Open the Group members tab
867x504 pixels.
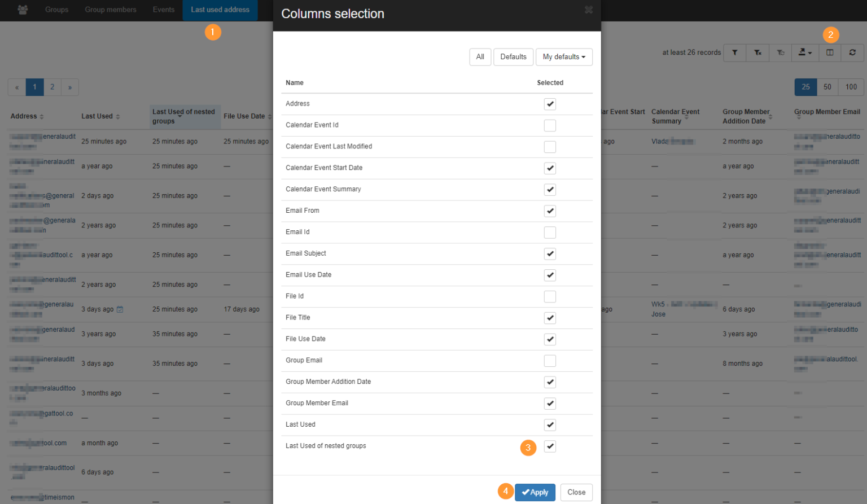tap(111, 10)
